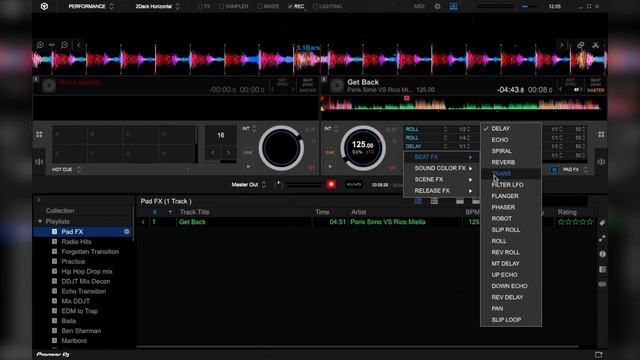Viewport: 640px width, 360px height.
Task: Click the tag icon on the right sidebar
Action: 602,223
